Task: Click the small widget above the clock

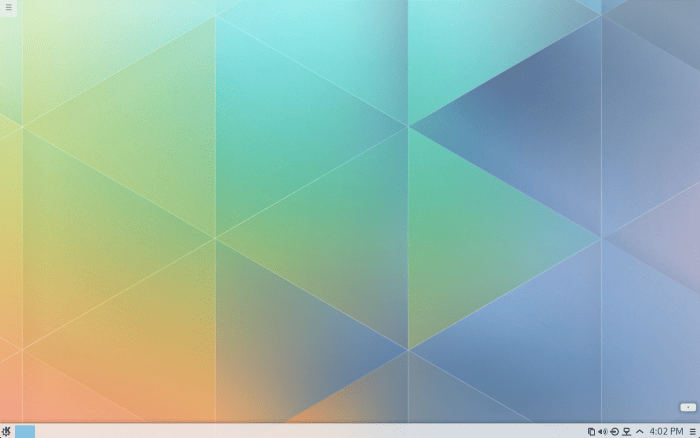Action: [x=687, y=407]
